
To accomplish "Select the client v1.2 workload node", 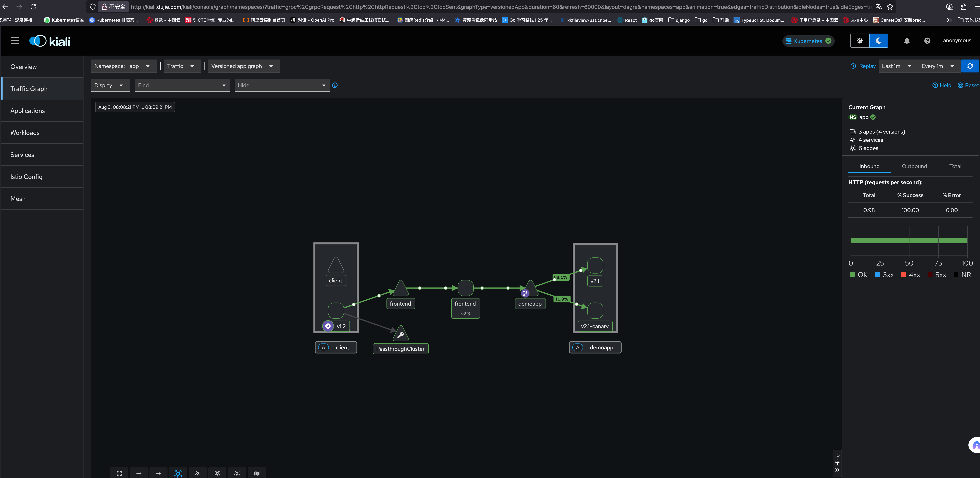I will coord(336,311).
